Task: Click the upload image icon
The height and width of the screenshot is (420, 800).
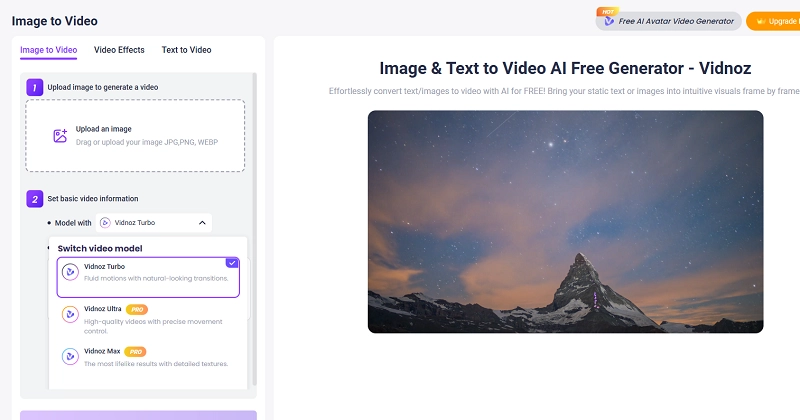Action: click(x=60, y=136)
